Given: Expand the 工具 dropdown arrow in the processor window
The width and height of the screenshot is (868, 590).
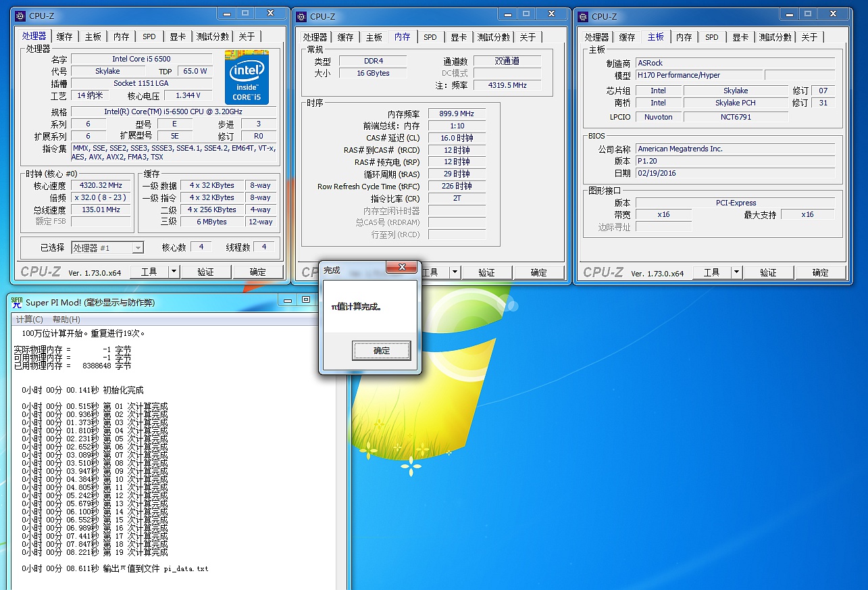Looking at the screenshot, I should (174, 272).
